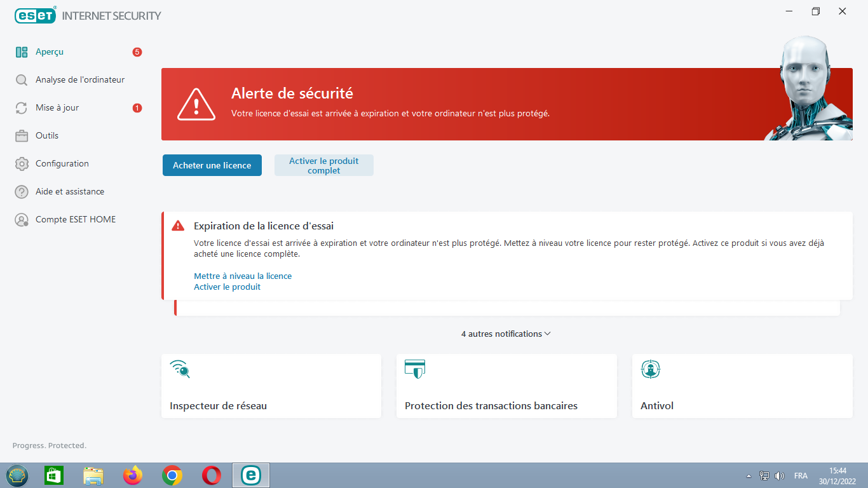Open the Inspecteur de réseau tile
This screenshot has height=488, width=868.
click(x=271, y=386)
